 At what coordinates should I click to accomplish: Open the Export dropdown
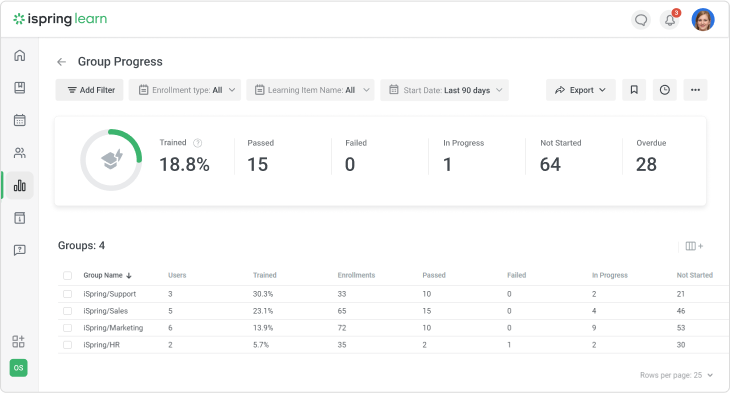coord(581,90)
